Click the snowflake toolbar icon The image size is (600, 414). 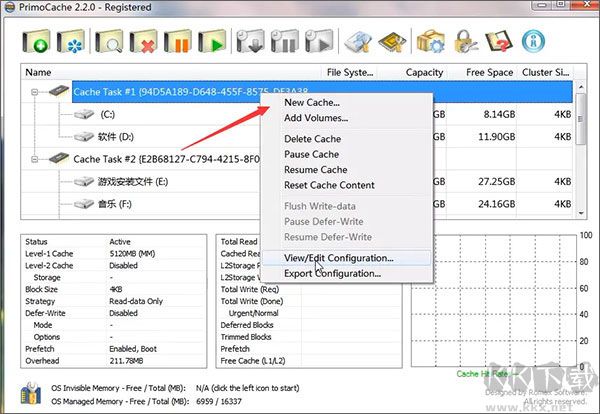[x=74, y=42]
